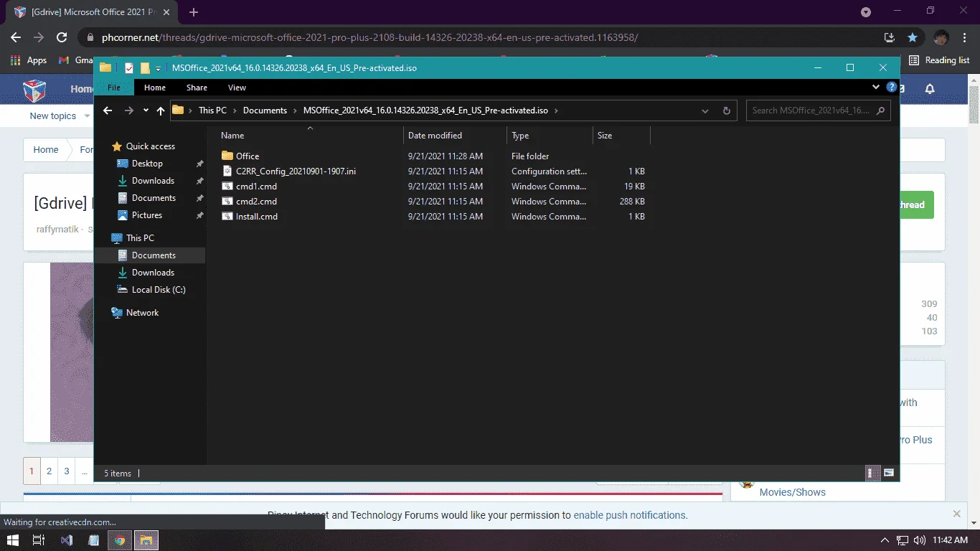Screen dimensions: 980x551
Task: Open Documents under Quick access
Action: click(x=154, y=198)
